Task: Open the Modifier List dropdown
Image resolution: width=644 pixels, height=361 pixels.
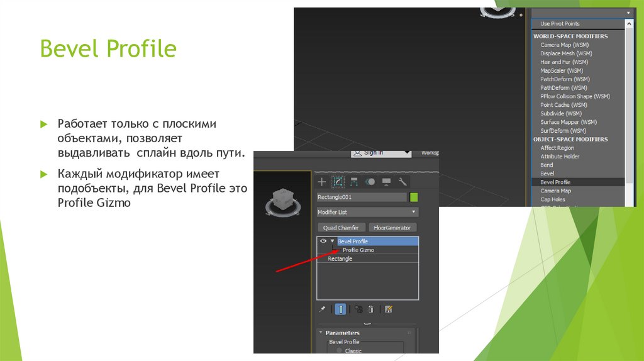Action: 367,212
